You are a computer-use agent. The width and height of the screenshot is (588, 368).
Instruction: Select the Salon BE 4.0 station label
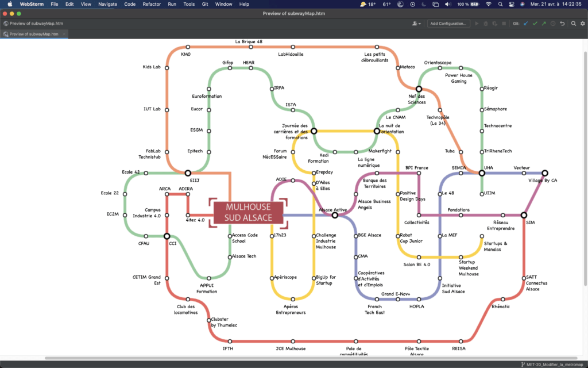pos(417,264)
